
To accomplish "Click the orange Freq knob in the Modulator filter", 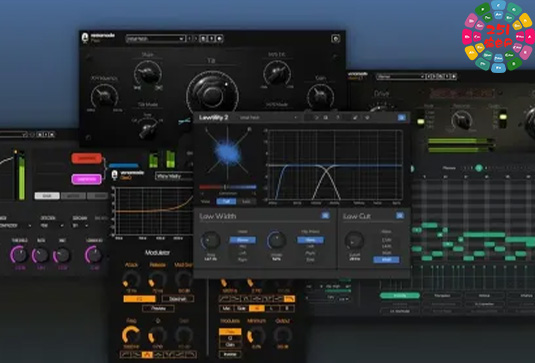I will [x=131, y=335].
